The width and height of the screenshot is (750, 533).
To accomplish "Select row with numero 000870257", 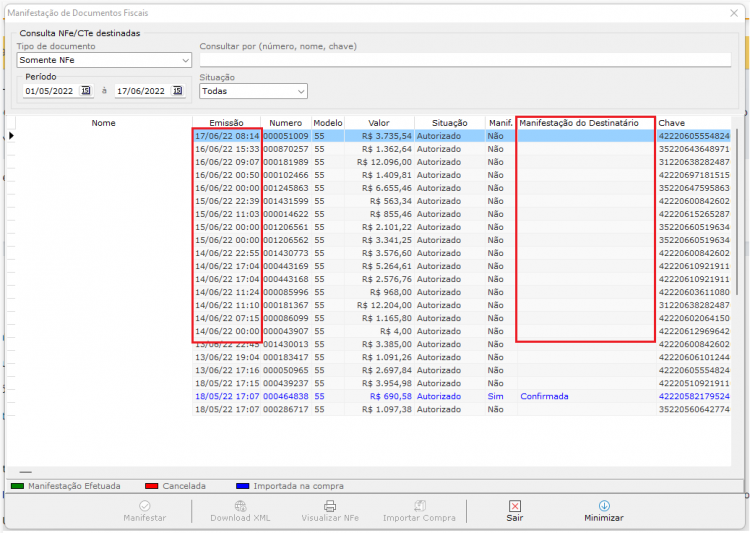I will (373, 149).
